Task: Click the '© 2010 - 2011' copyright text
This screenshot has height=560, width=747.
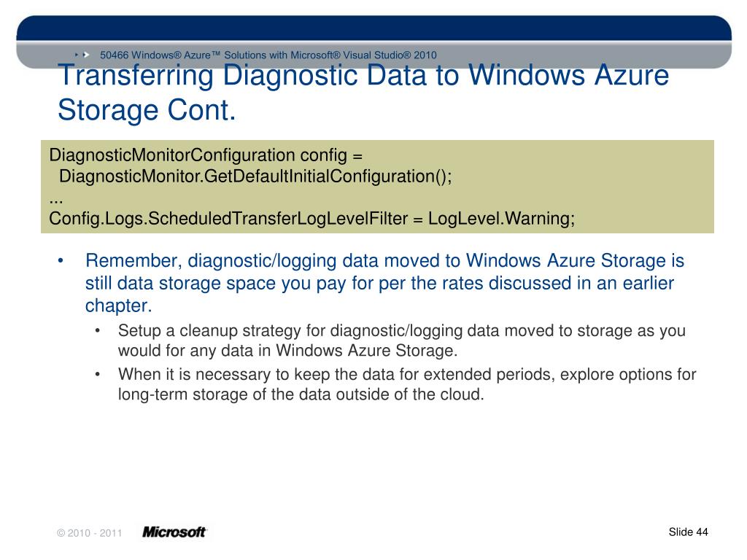Action: [x=90, y=533]
